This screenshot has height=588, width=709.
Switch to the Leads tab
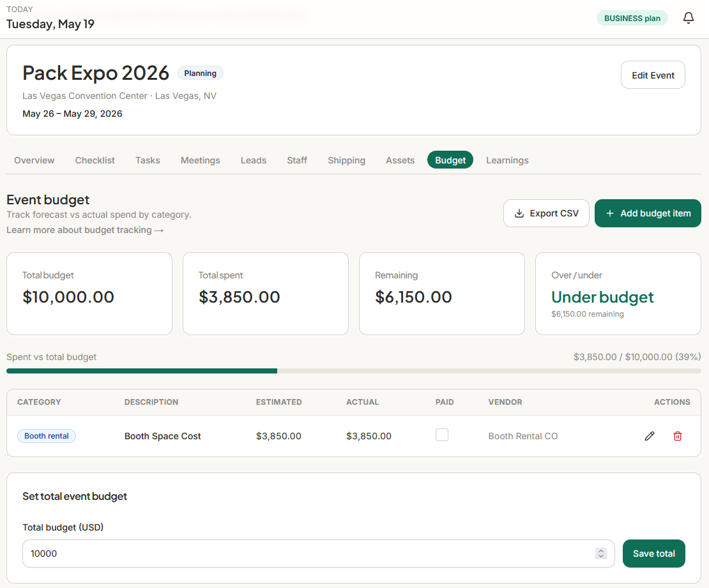[x=254, y=160]
